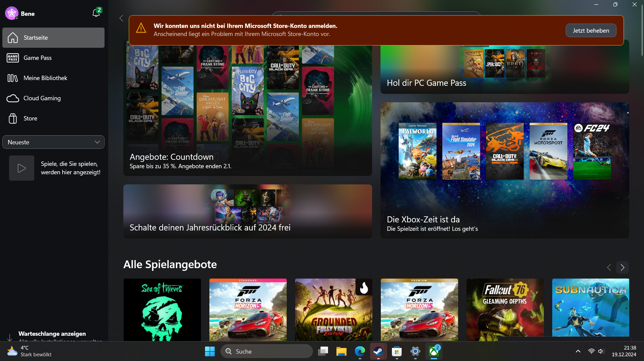The height and width of the screenshot is (361, 644).
Task: Open Cloud Gaming section
Action: 53,98
